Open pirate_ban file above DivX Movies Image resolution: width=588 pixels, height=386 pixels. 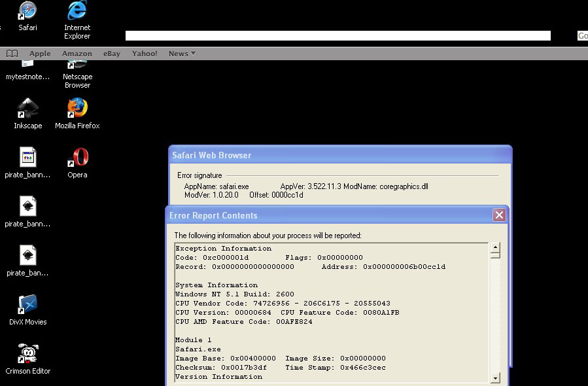point(27,261)
